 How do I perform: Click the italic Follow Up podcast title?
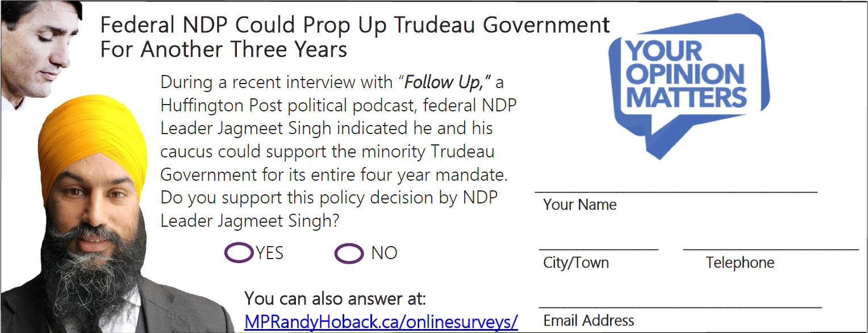tap(447, 83)
